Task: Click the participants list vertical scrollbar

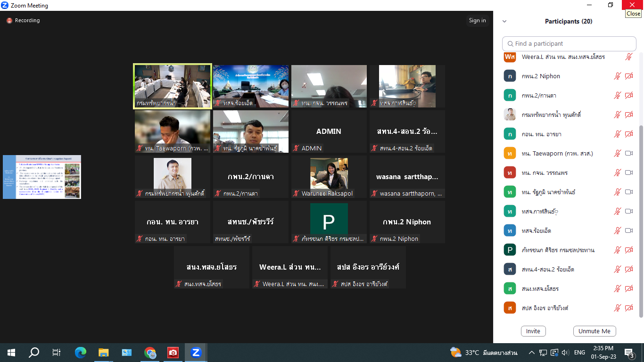Action: (640, 222)
